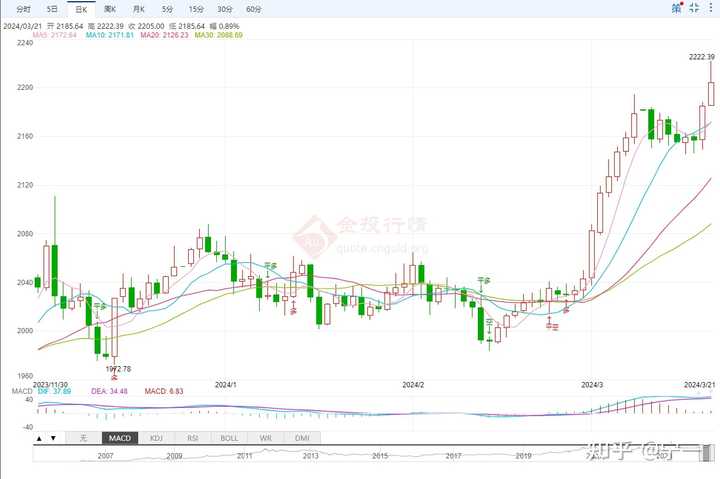Click the 2017 mark on the overview timeline

(x=453, y=456)
